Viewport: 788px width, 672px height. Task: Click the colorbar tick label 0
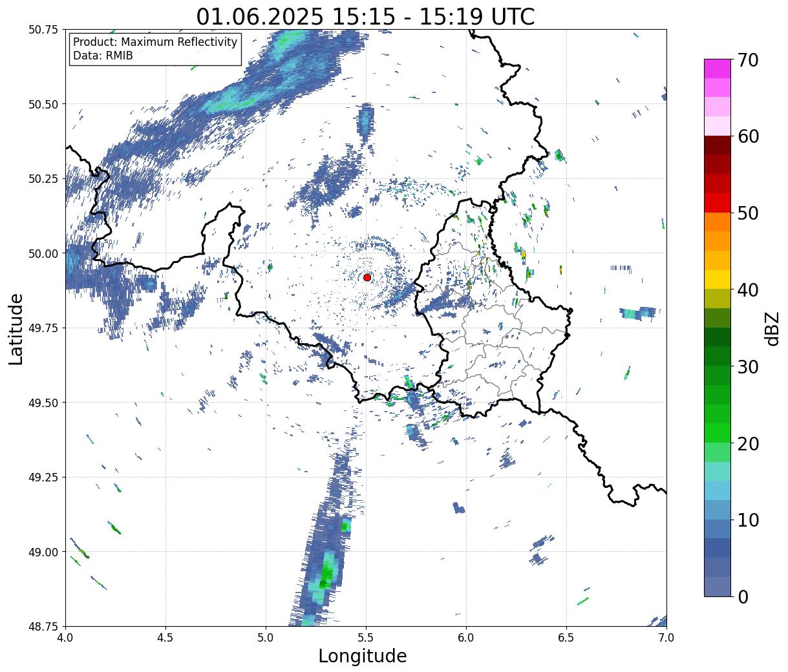pos(743,597)
